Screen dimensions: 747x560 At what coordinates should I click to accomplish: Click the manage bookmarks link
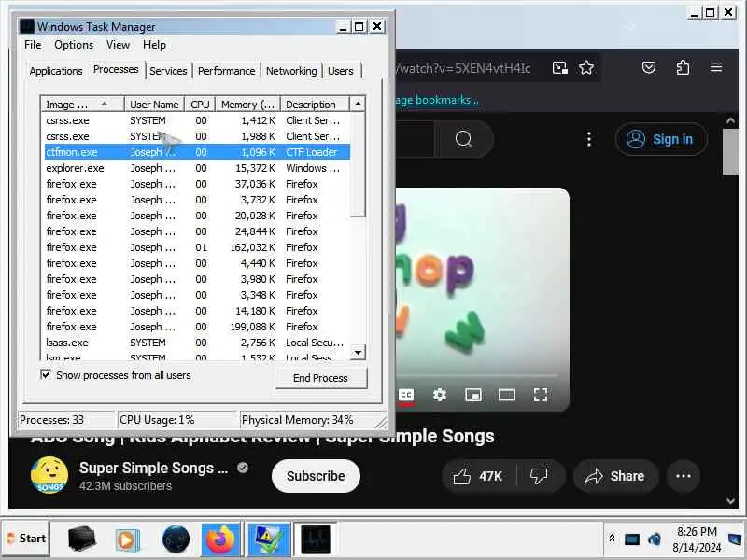click(437, 100)
